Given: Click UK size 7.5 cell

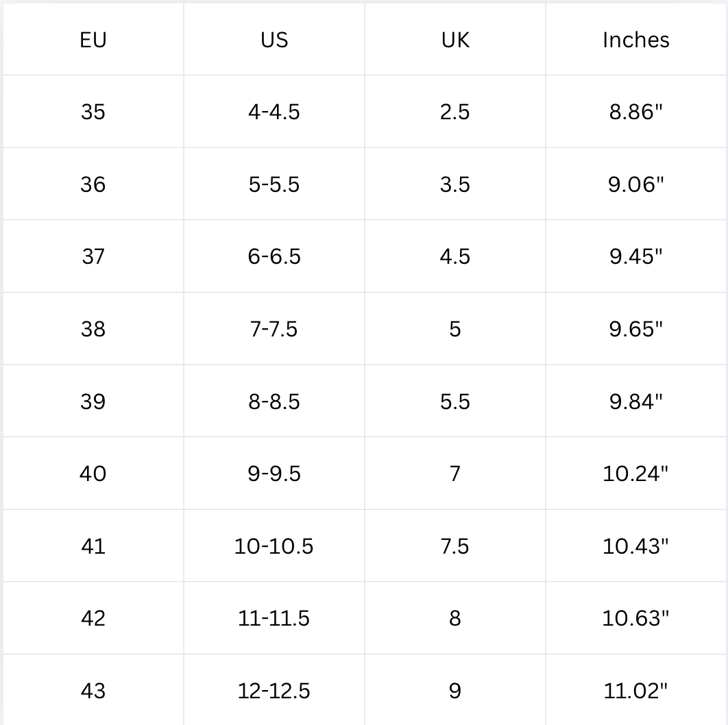Looking at the screenshot, I should 455,546.
